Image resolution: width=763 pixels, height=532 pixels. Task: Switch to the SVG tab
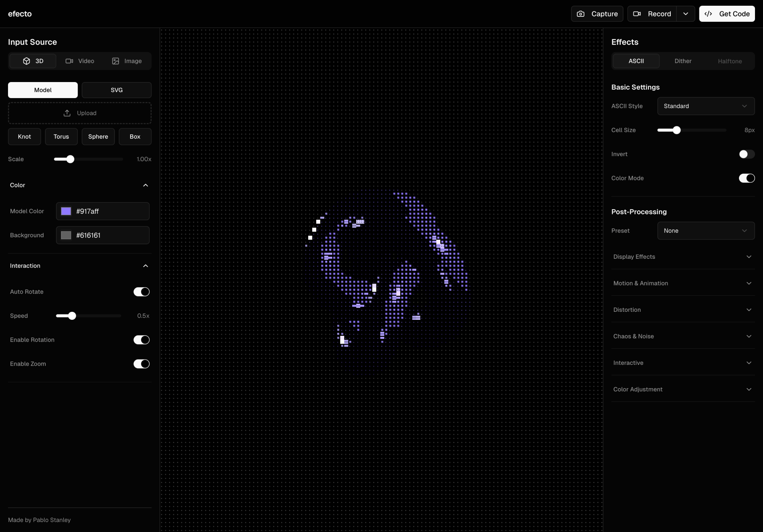[116, 90]
